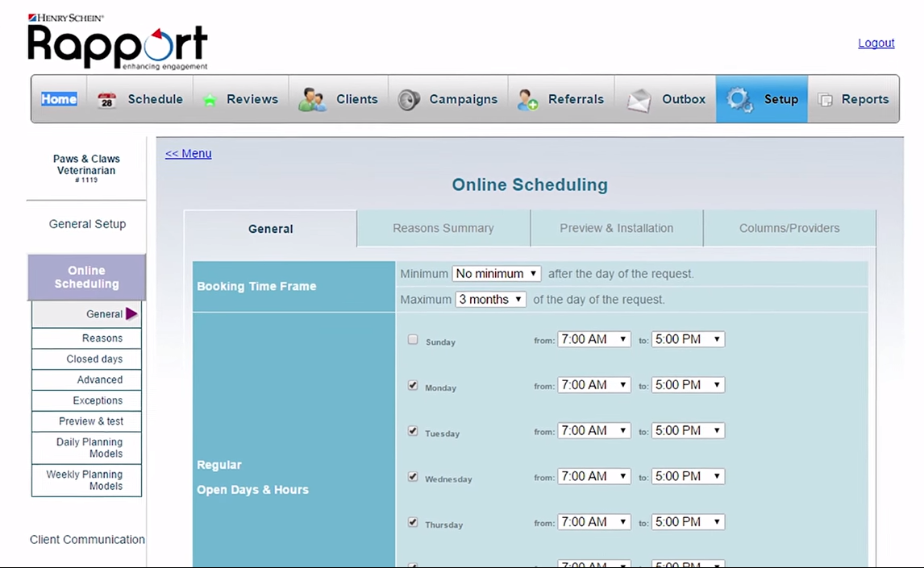924x568 pixels.
Task: Open the Schedule menu label
Action: pos(155,99)
